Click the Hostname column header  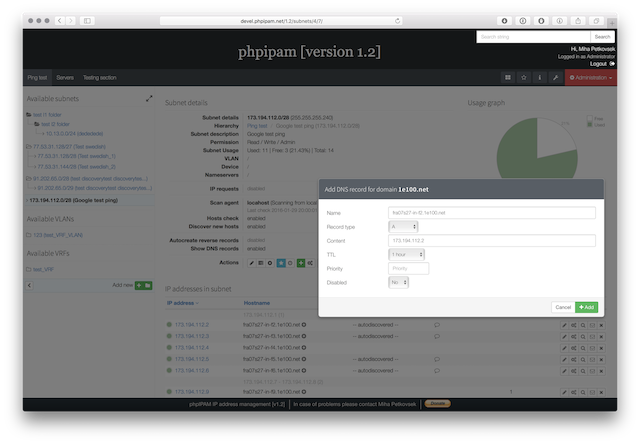click(x=257, y=303)
